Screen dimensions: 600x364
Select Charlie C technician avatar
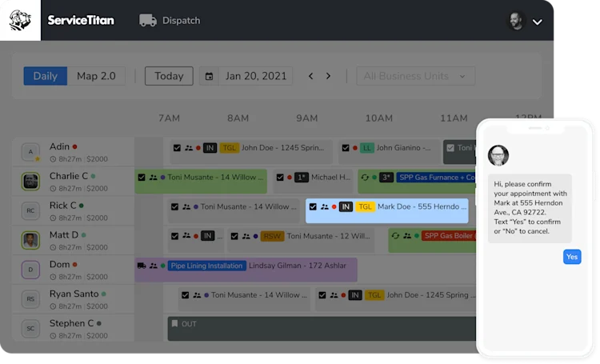[30, 182]
